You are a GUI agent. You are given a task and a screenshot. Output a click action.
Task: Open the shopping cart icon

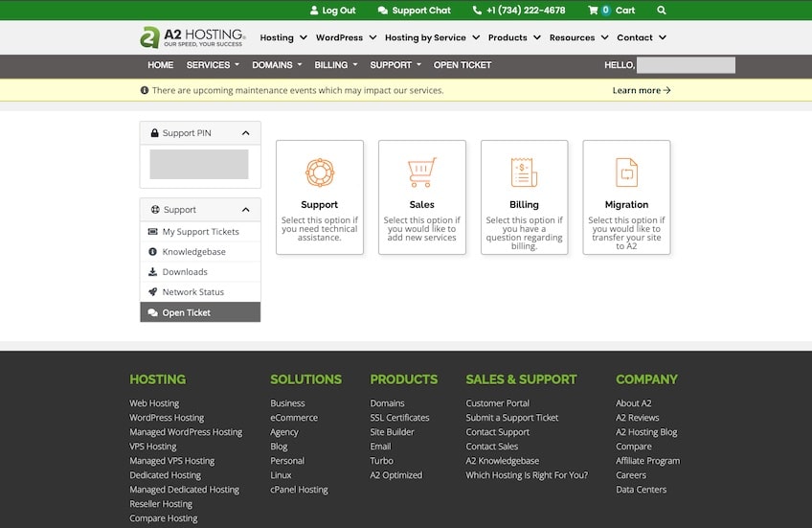tap(593, 10)
